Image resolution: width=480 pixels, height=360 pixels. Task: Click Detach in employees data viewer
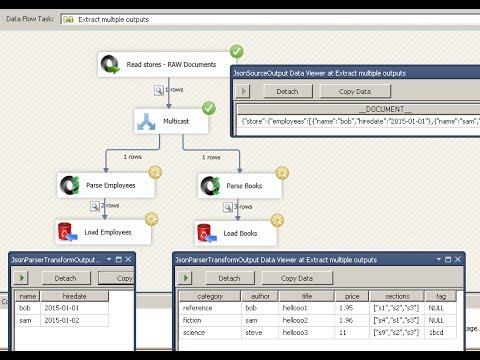tap(66, 278)
